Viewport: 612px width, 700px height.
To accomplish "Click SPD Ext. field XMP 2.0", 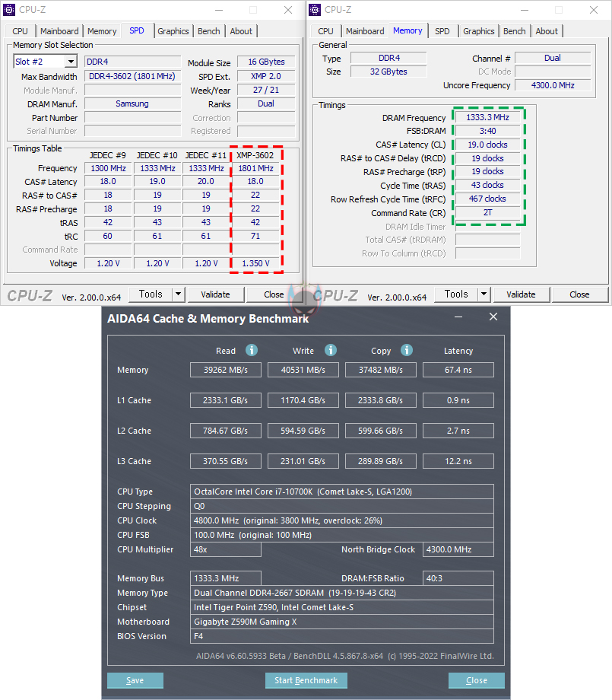I will coord(266,76).
